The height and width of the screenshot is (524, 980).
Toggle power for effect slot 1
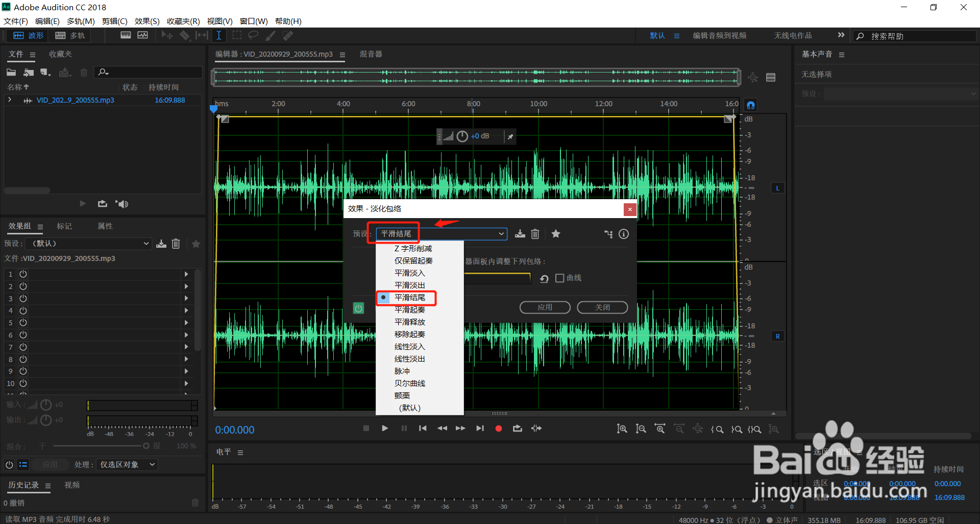(x=23, y=274)
